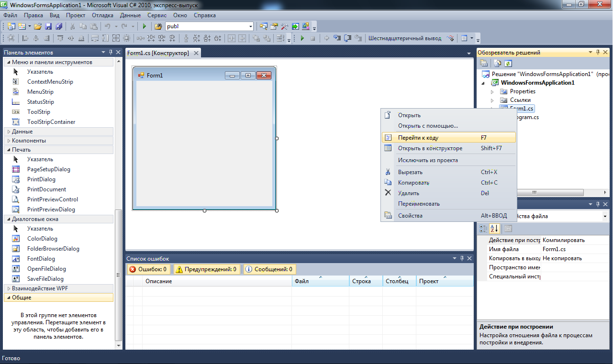Choose Открыть в конструкторе in context menu
Viewport: 613px width, 364px height.
449,148
